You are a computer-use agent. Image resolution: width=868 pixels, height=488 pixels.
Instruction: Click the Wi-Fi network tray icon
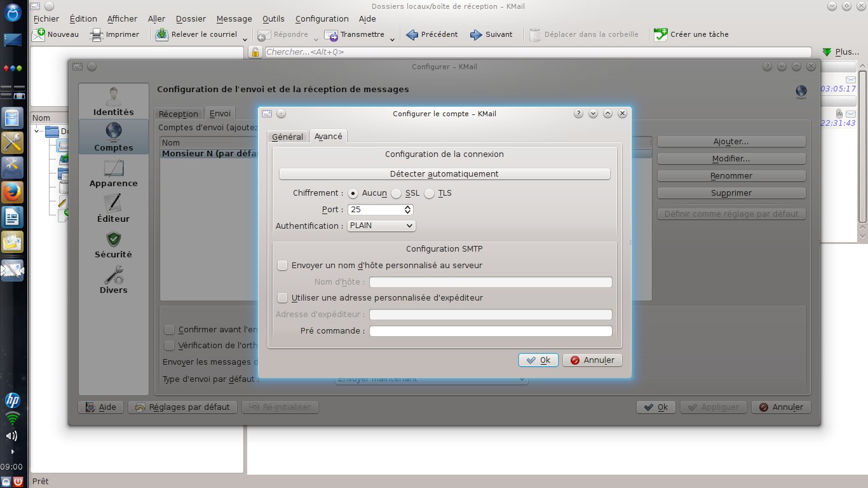[x=13, y=417]
